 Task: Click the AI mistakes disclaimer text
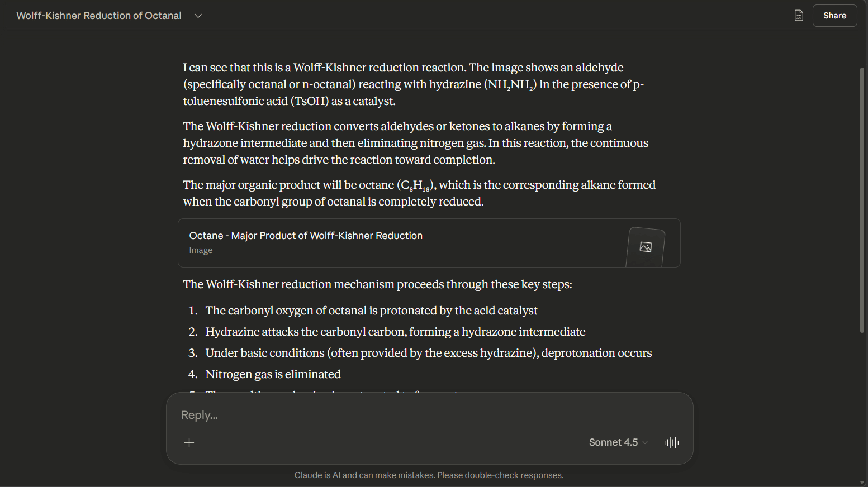pyautogui.click(x=429, y=475)
